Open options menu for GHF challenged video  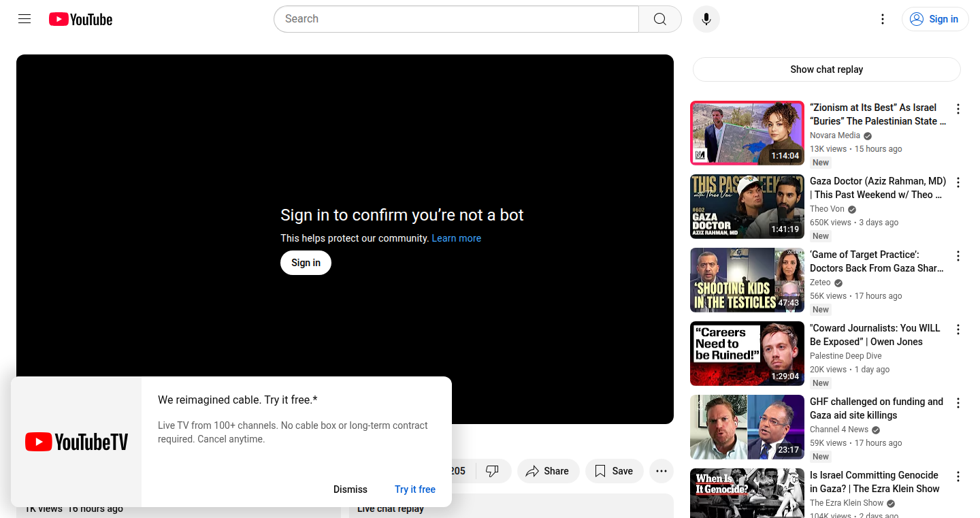[x=958, y=403]
